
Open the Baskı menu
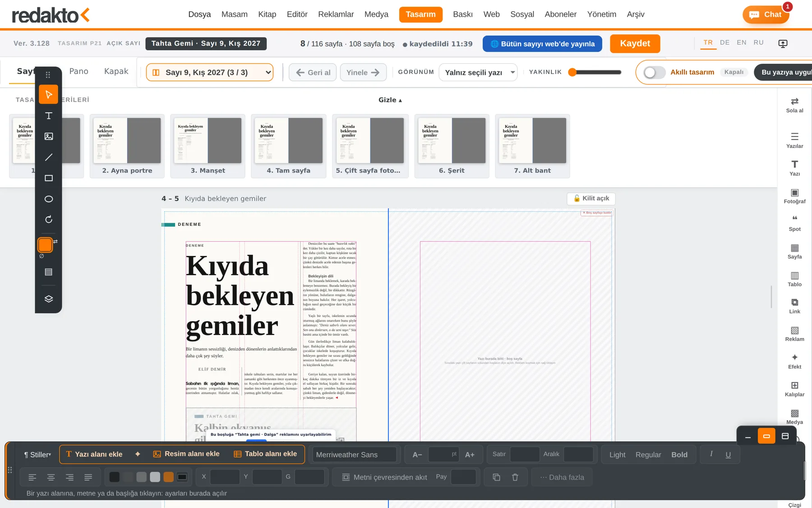click(x=462, y=14)
